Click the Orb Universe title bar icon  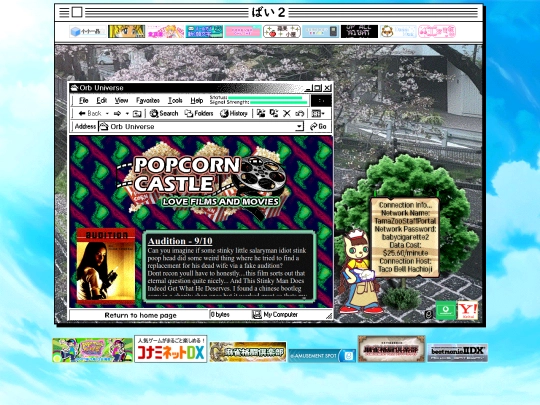tap(74, 88)
